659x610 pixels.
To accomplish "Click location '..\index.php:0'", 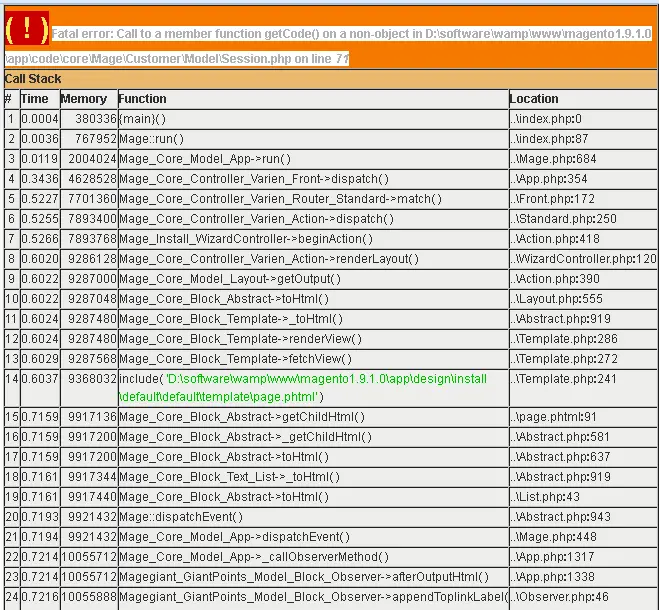I will (546, 119).
